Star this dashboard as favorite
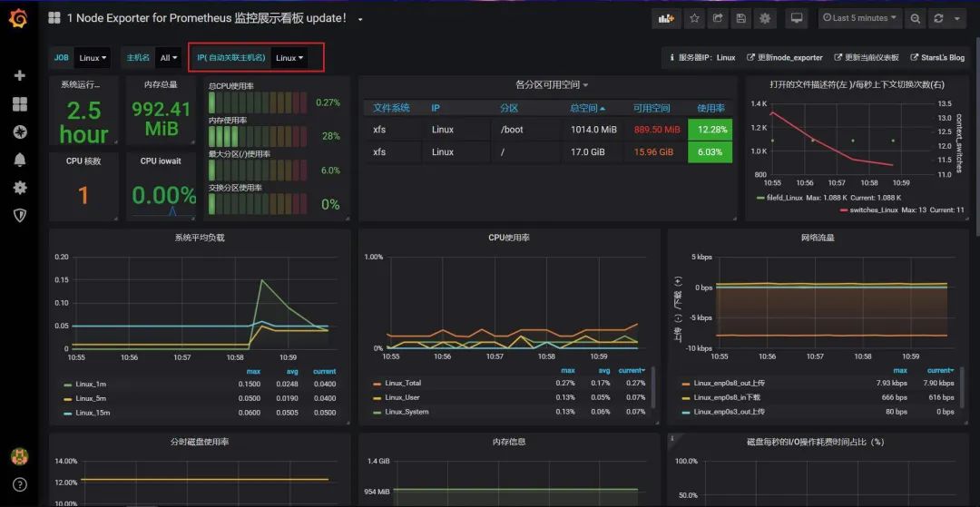Viewport: 980px width, 507px height. tap(694, 18)
